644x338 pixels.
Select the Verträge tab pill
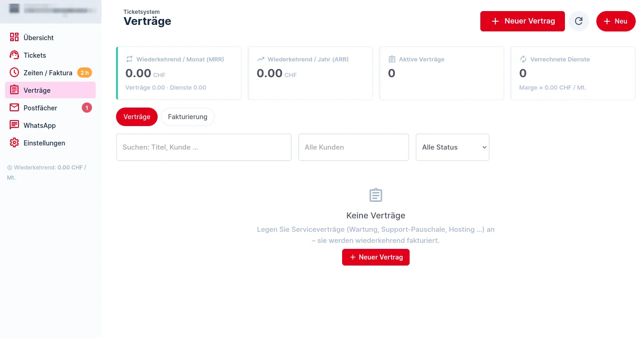(x=137, y=117)
